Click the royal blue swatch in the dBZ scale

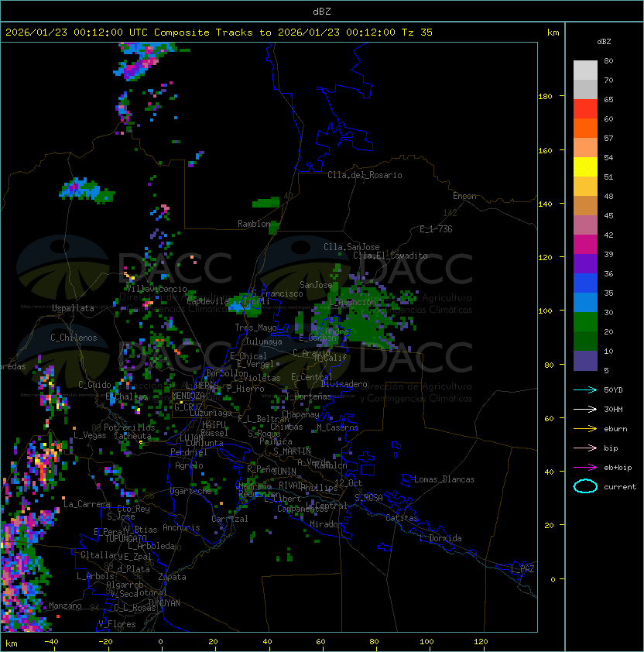pos(585,283)
